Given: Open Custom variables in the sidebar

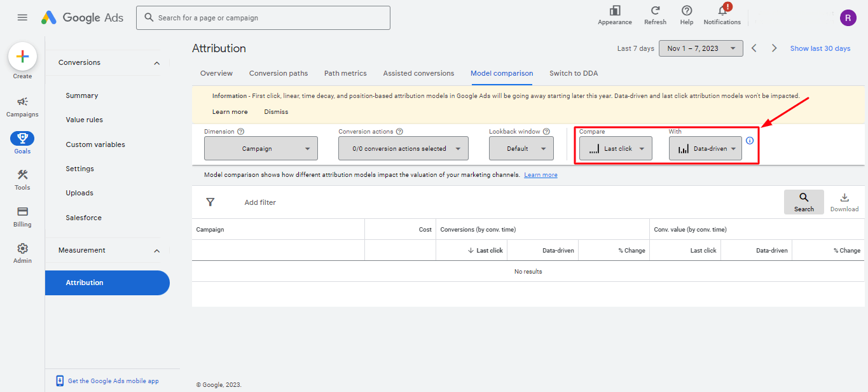Looking at the screenshot, I should click(x=95, y=144).
